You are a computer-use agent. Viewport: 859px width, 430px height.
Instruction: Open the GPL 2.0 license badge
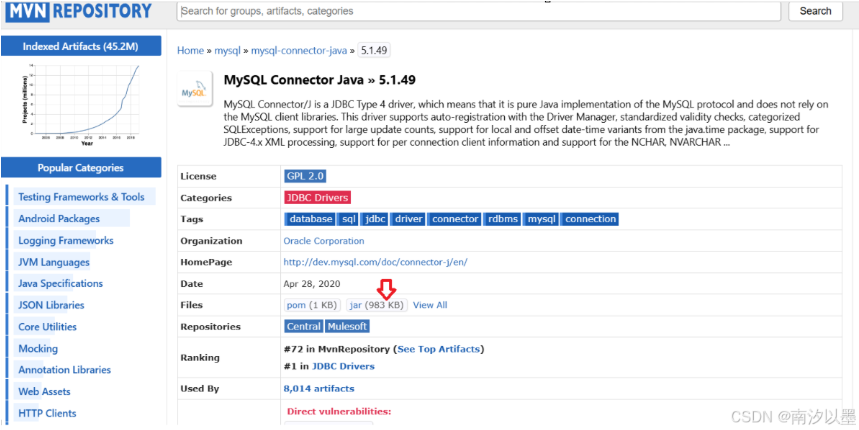[304, 176]
